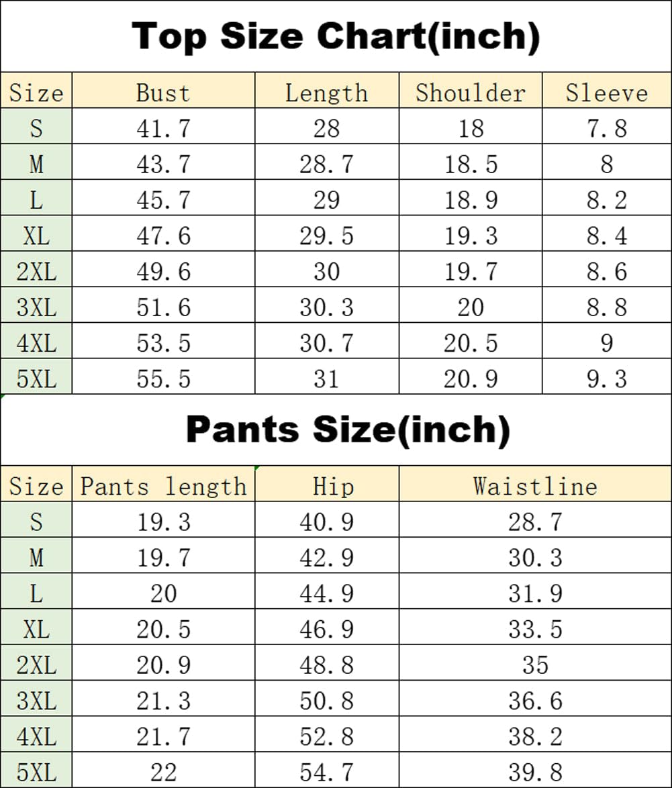The width and height of the screenshot is (672, 788).
Task: Select pants length value 21.3 for 3XL
Action: tap(163, 701)
